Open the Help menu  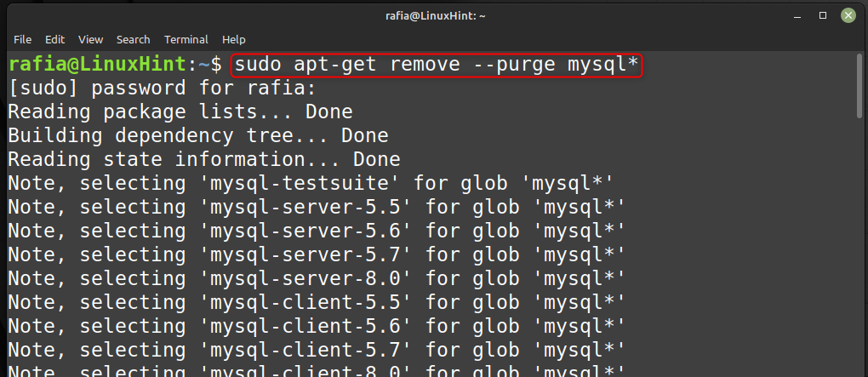tap(234, 40)
